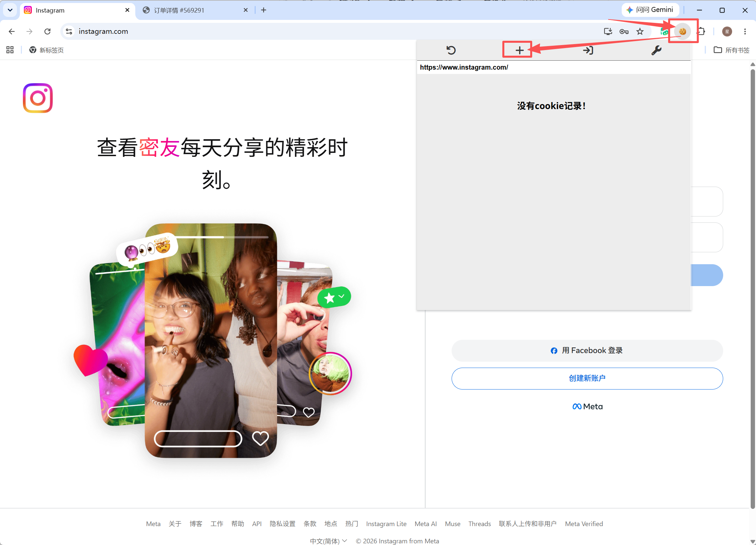Click the green extension icon in toolbar

coord(664,31)
